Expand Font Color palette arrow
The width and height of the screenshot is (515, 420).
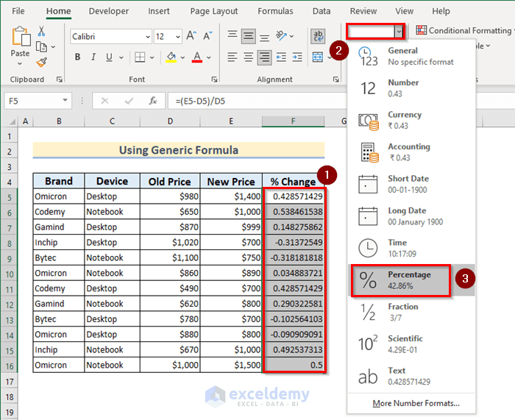tap(208, 57)
